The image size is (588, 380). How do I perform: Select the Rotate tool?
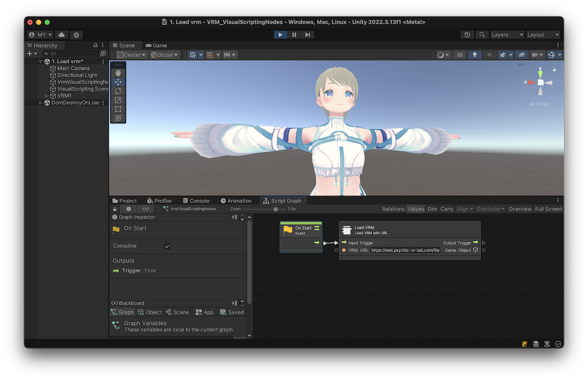pos(118,91)
